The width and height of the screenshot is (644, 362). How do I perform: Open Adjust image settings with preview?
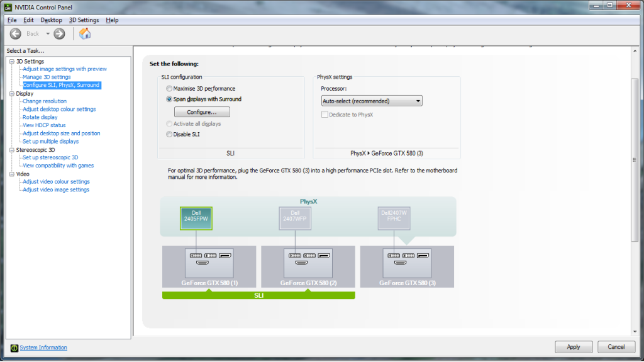65,69
